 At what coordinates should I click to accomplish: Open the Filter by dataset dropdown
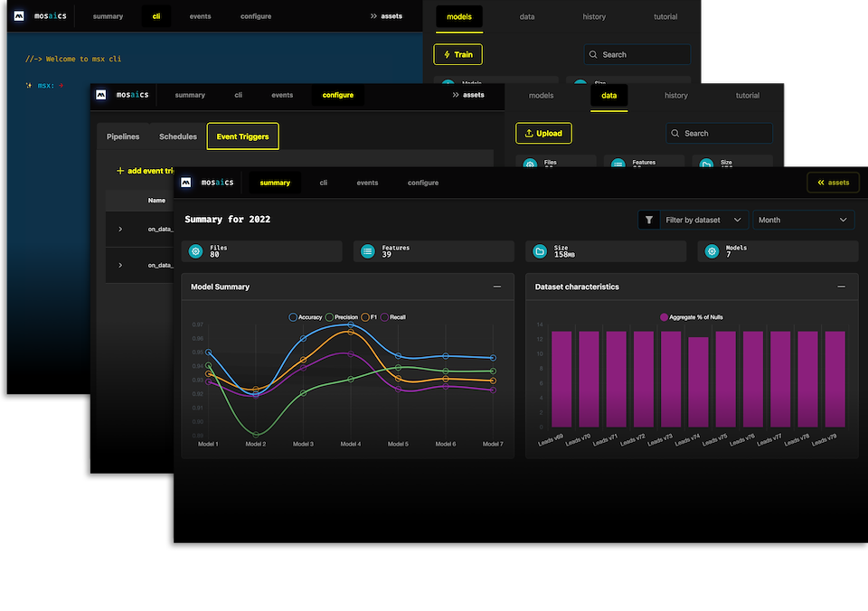(693, 220)
